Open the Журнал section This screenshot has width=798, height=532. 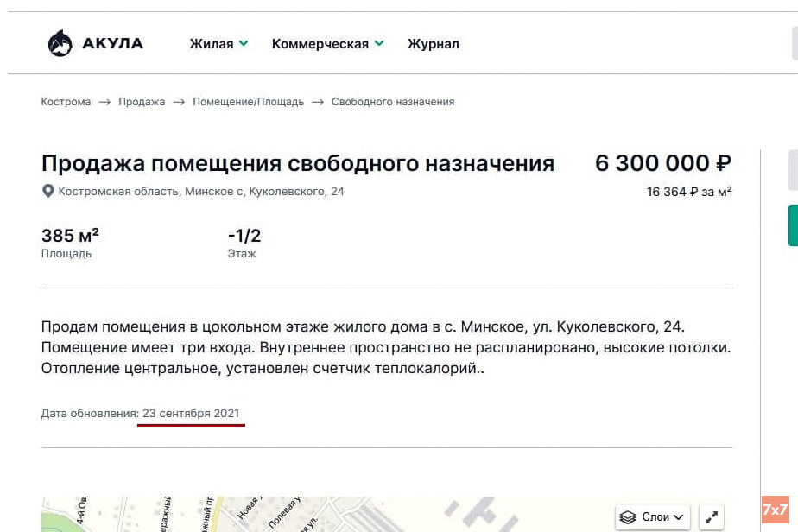(x=433, y=42)
